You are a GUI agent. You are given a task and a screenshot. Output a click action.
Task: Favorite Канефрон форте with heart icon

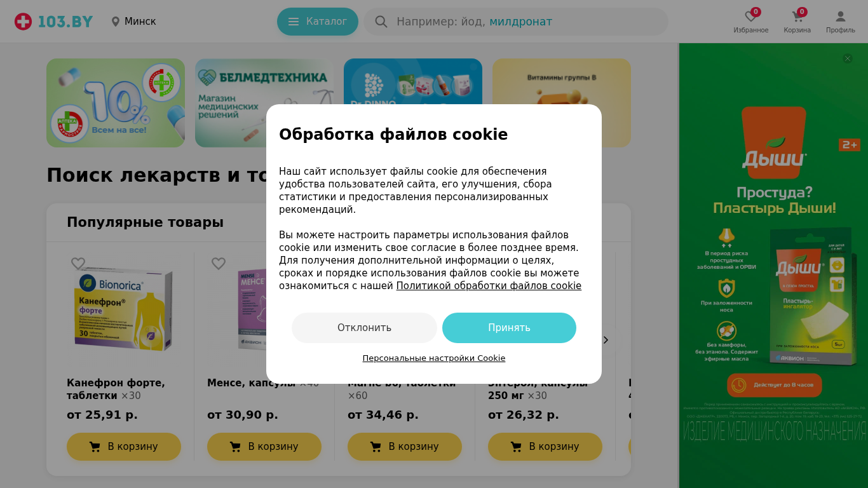[x=78, y=263]
